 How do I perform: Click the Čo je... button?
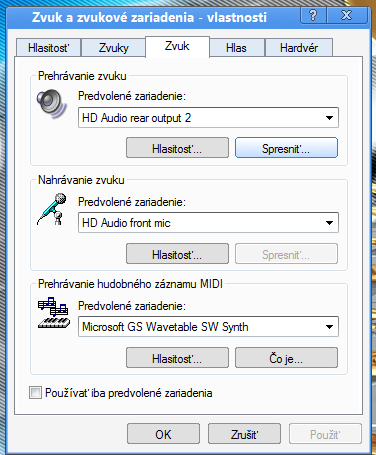click(x=286, y=358)
